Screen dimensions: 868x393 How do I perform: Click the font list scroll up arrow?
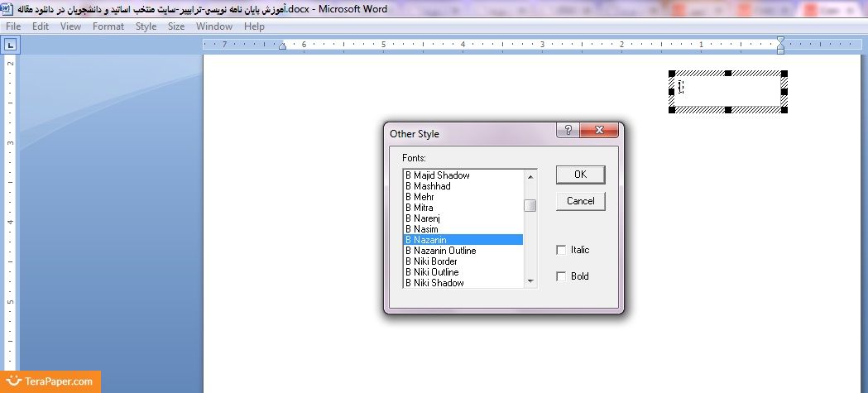pyautogui.click(x=530, y=176)
